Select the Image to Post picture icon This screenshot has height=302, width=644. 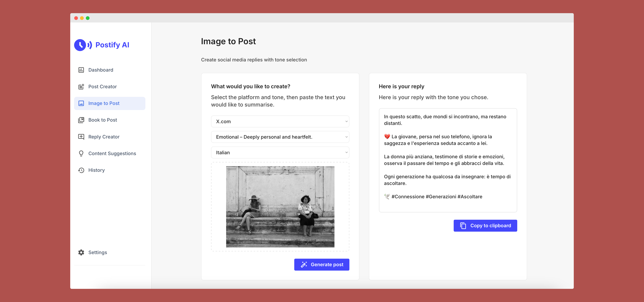tap(81, 103)
